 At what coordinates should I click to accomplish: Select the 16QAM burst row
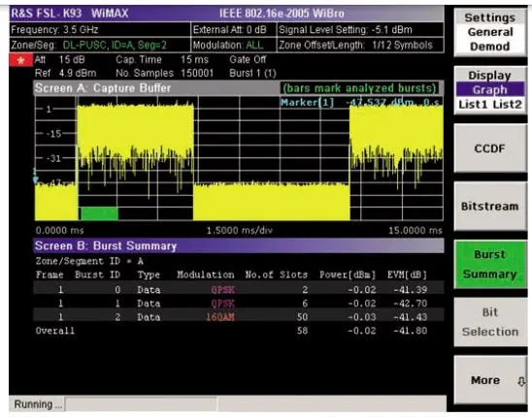(239, 317)
